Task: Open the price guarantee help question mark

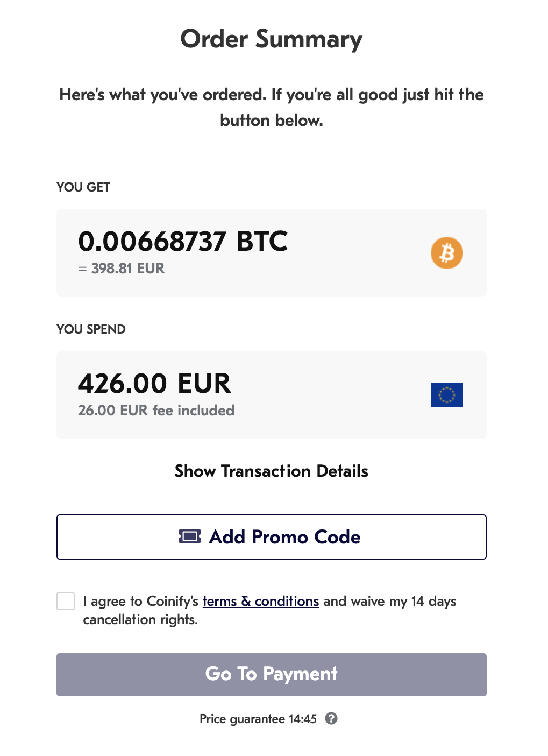Action: (331, 718)
